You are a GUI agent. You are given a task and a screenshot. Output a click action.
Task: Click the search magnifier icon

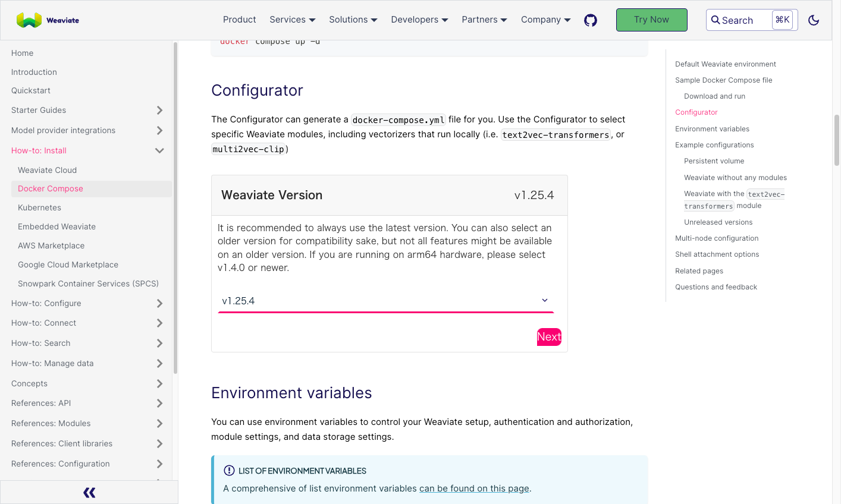(716, 20)
